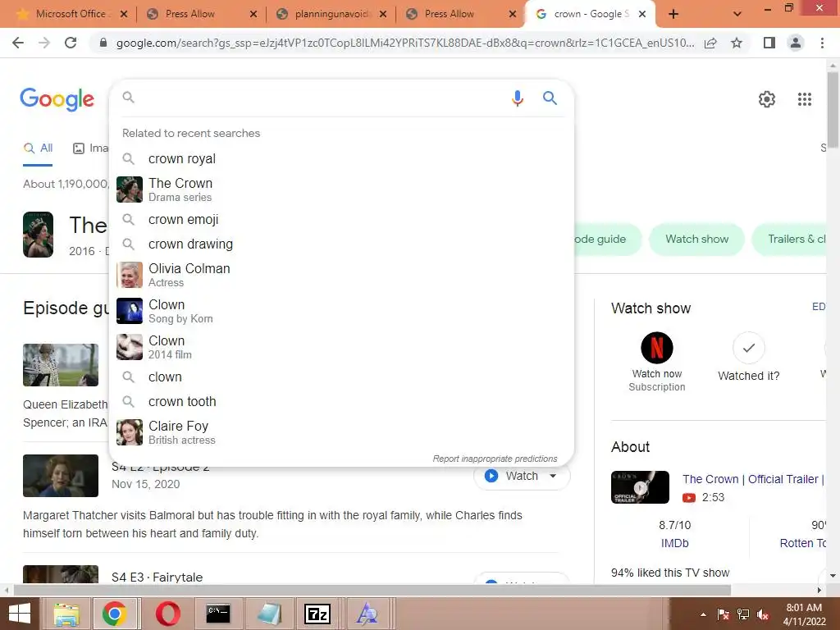840x630 pixels.
Task: Click the Chrome forward arrow
Action: [x=44, y=43]
